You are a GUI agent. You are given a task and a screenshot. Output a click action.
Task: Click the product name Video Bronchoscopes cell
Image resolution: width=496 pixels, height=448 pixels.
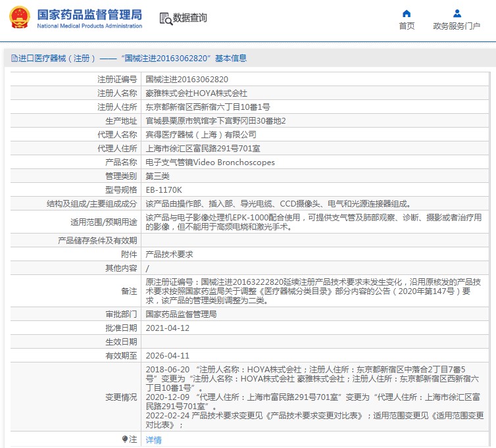point(210,162)
